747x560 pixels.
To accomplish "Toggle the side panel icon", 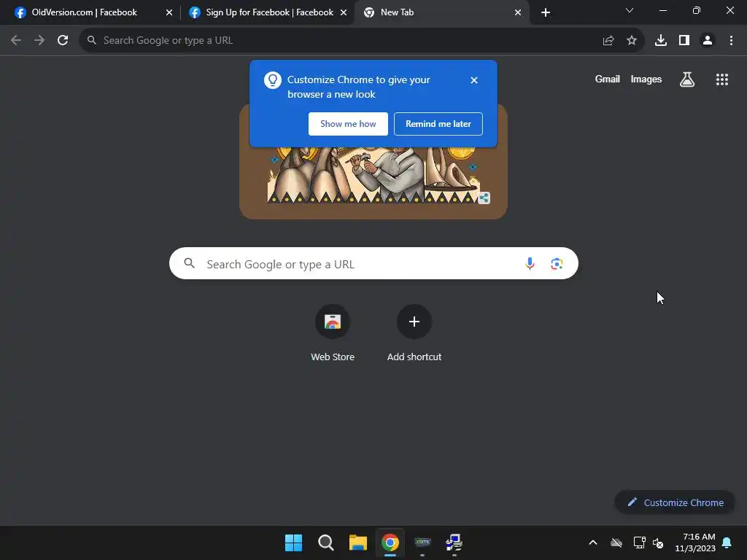I will click(684, 41).
